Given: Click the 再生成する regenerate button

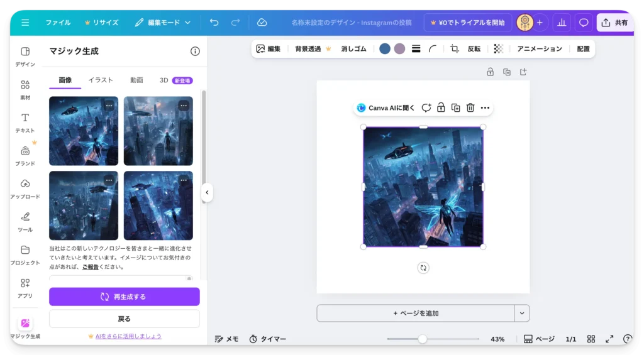Looking at the screenshot, I should pyautogui.click(x=125, y=297).
